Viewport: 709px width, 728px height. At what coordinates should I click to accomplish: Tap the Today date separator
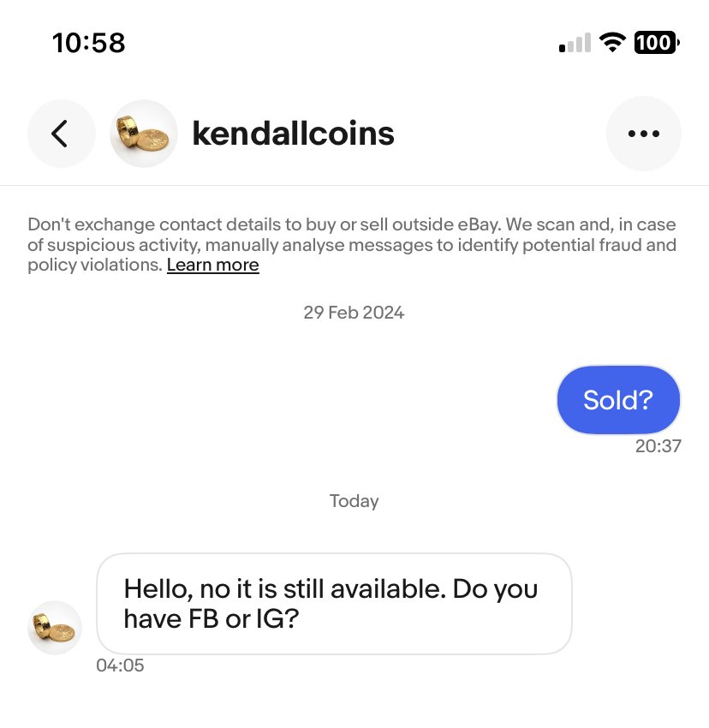[354, 501]
